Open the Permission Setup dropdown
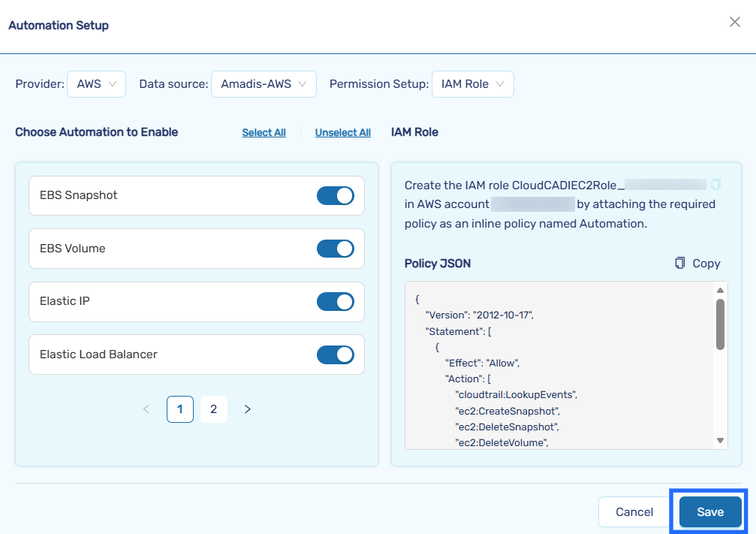This screenshot has width=756, height=534. point(472,84)
